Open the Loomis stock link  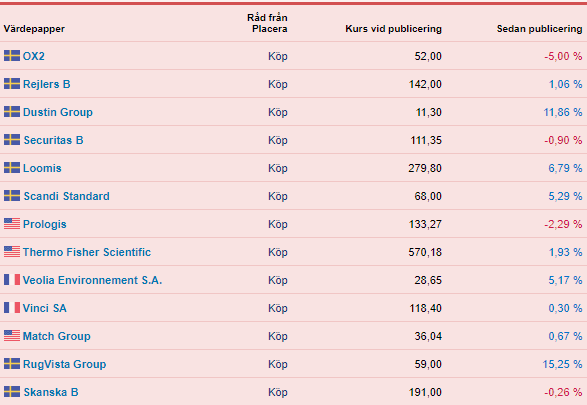click(42, 168)
